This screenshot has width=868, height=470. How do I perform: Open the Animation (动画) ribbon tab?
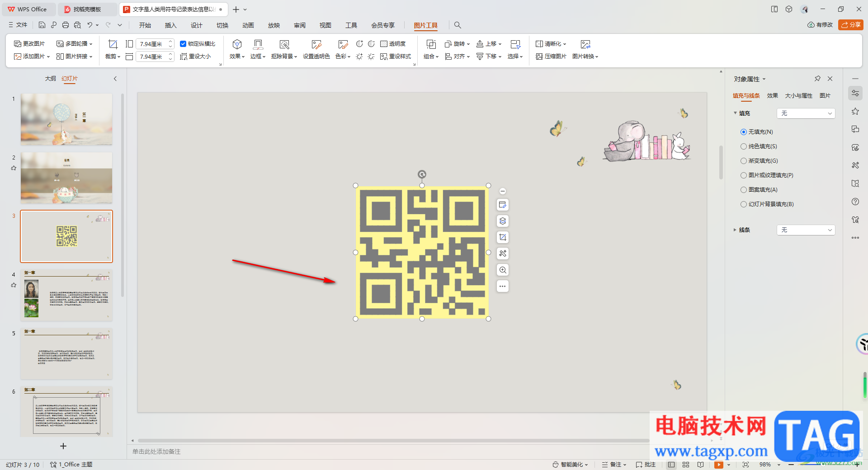point(248,25)
